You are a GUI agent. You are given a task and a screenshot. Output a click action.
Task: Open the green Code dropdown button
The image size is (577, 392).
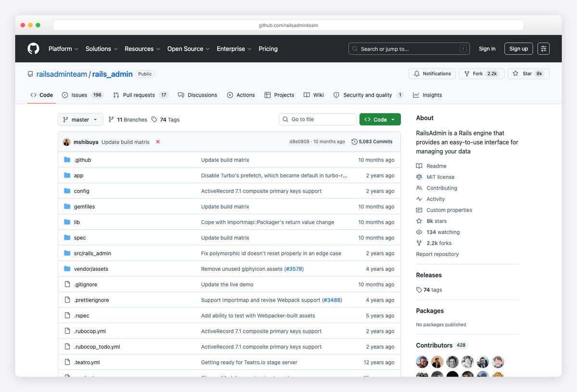pos(380,120)
